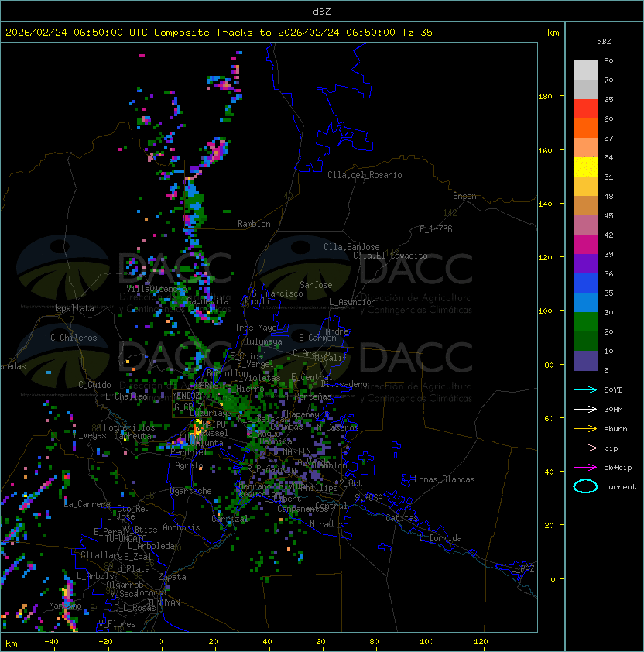Click the 'C_Guido' map label

pos(94,385)
